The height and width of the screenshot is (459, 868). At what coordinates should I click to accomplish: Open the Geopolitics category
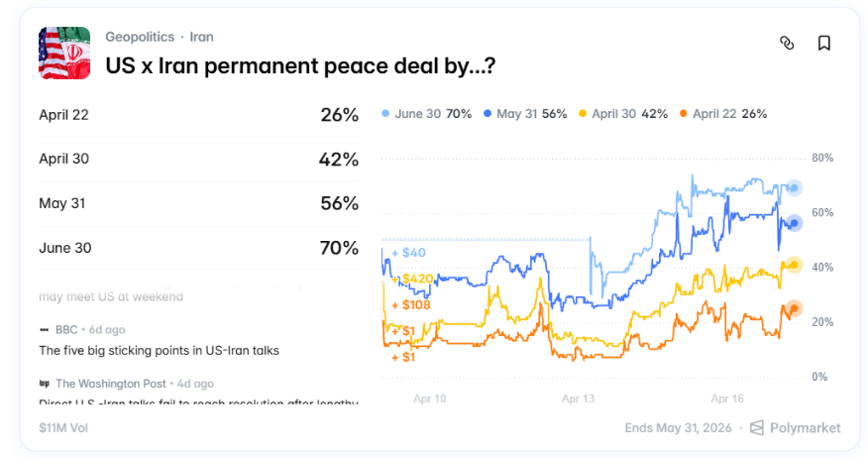pyautogui.click(x=140, y=37)
